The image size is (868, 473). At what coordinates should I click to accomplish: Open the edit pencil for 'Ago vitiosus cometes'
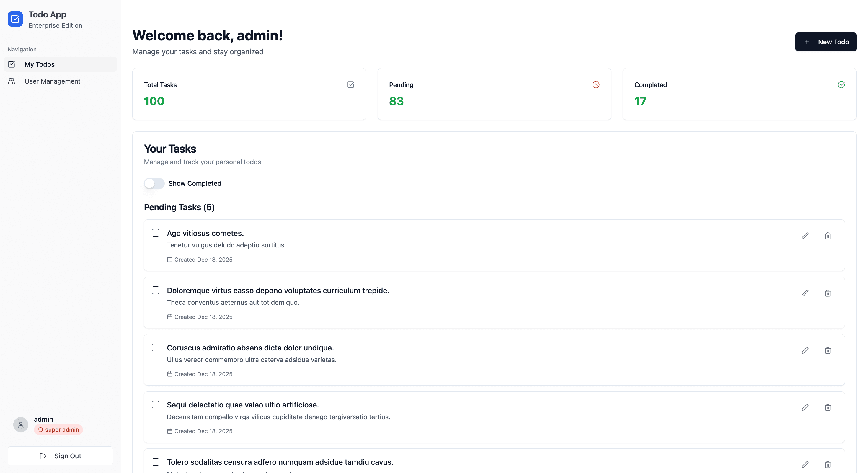805,236
